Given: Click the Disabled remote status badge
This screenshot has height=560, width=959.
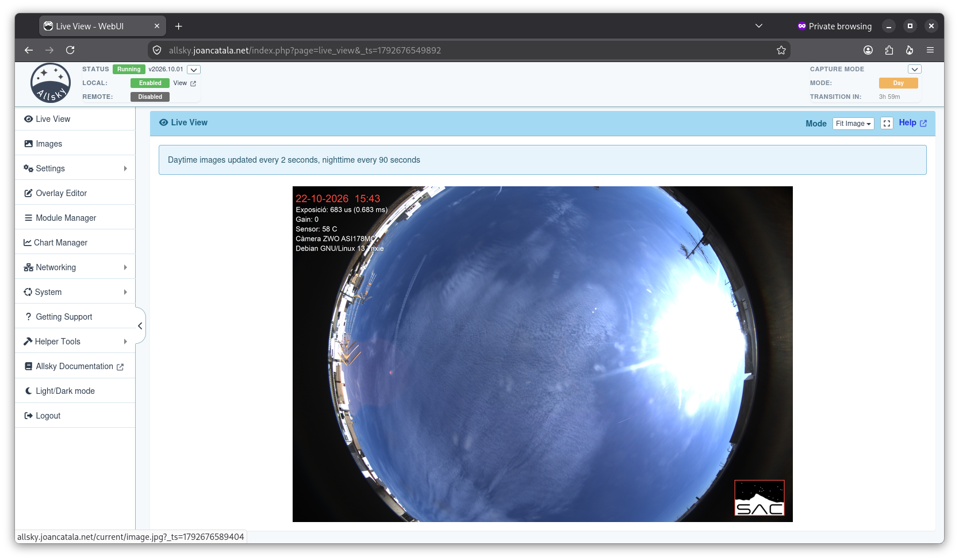Looking at the screenshot, I should coord(150,97).
